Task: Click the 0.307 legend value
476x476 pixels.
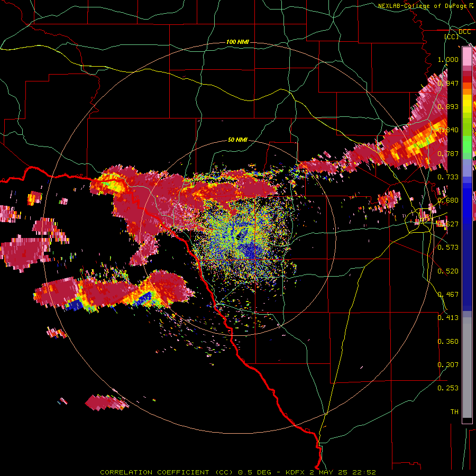Action: point(448,365)
